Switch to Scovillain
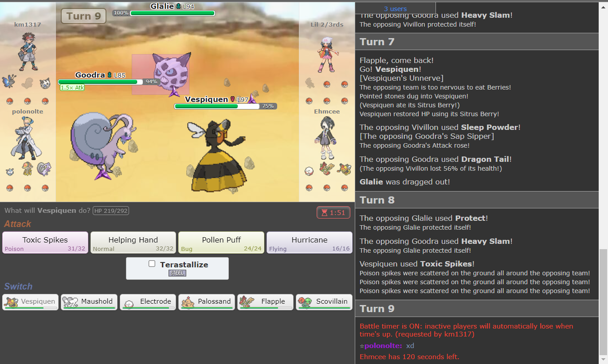Screen dimensions: 608x364 (x=324, y=302)
